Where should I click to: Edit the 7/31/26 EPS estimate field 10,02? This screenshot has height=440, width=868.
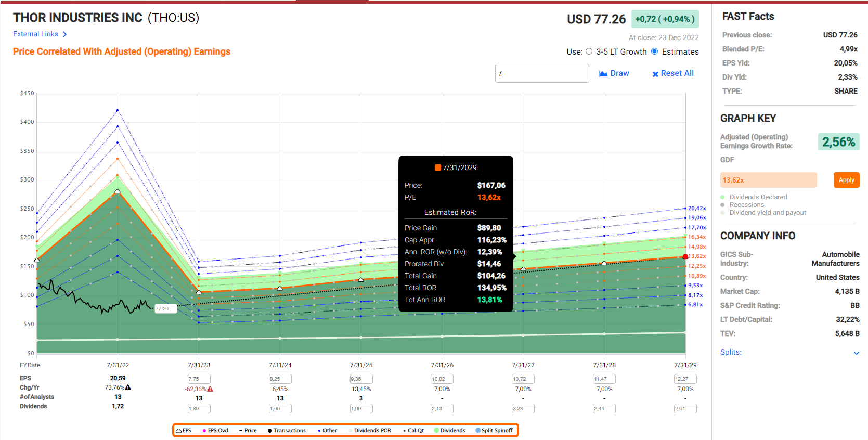[x=442, y=379]
